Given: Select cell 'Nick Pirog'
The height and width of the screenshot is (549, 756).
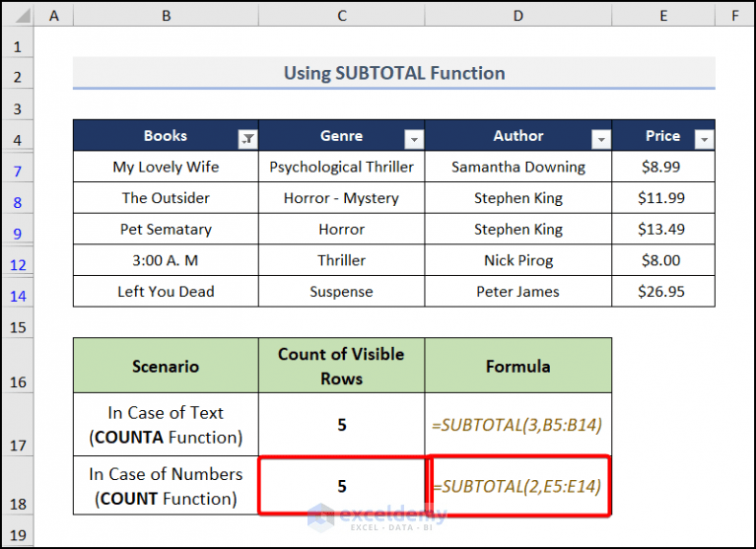Looking at the screenshot, I should tap(518, 260).
